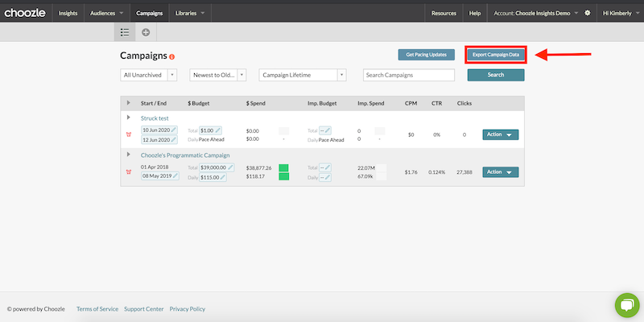Click the Choozle logo
The image size is (644, 322).
25,13
